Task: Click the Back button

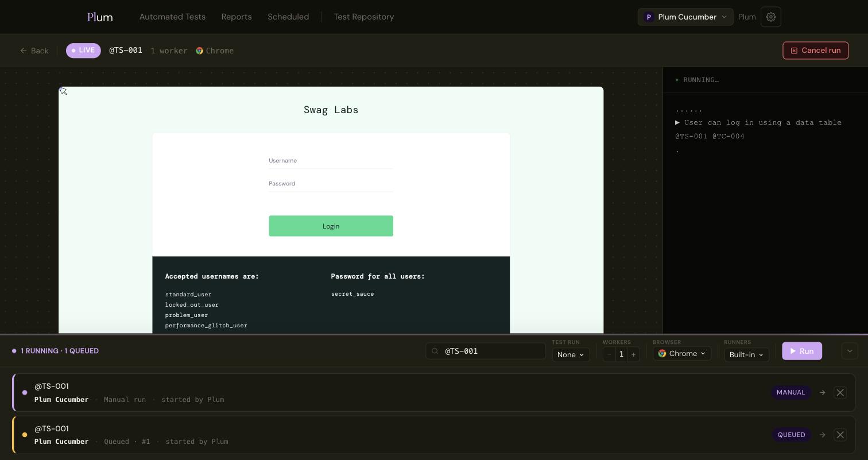Action: pos(34,51)
